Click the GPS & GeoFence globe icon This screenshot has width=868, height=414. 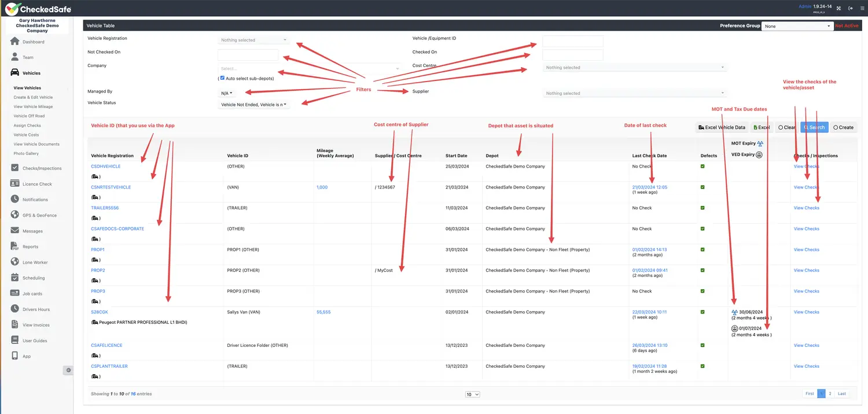(15, 215)
